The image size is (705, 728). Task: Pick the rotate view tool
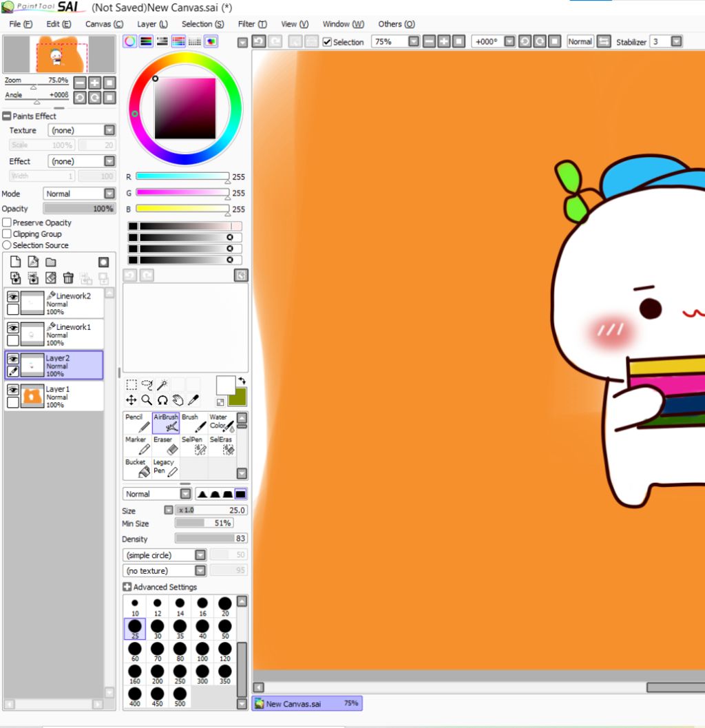pos(162,400)
